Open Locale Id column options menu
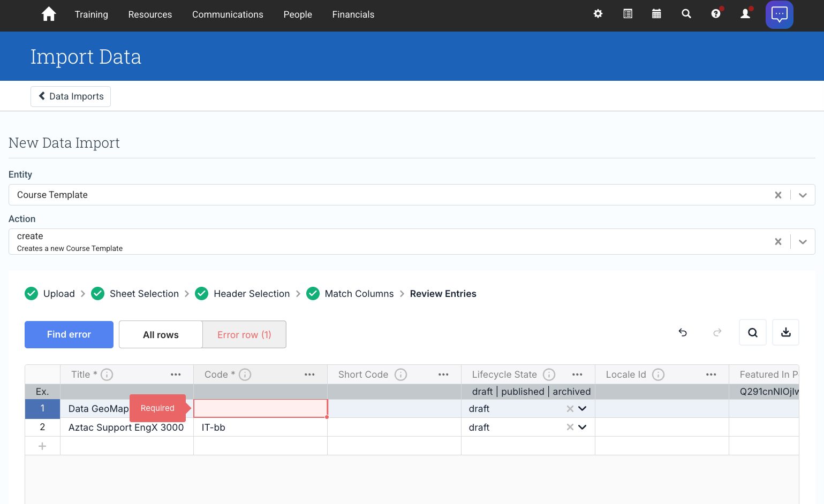Screen dimensions: 824x504 (711, 375)
